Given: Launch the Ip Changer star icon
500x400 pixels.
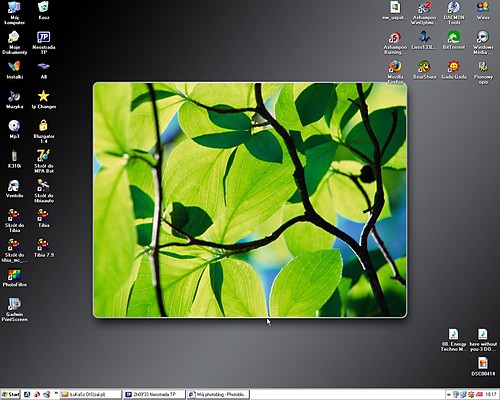Looking at the screenshot, I should pyautogui.click(x=44, y=100).
